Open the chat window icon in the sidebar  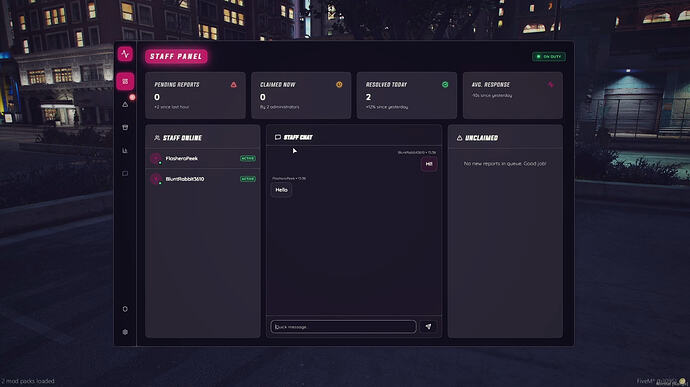pos(125,173)
